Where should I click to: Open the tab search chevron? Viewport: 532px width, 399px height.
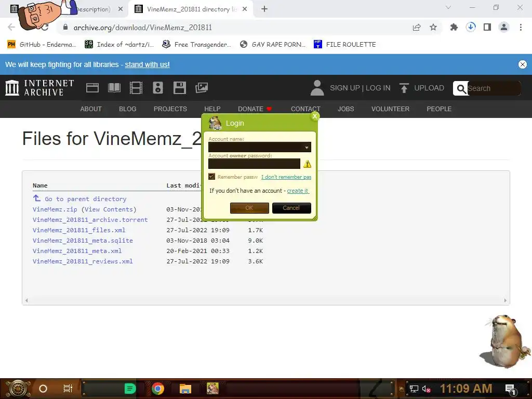[448, 7]
